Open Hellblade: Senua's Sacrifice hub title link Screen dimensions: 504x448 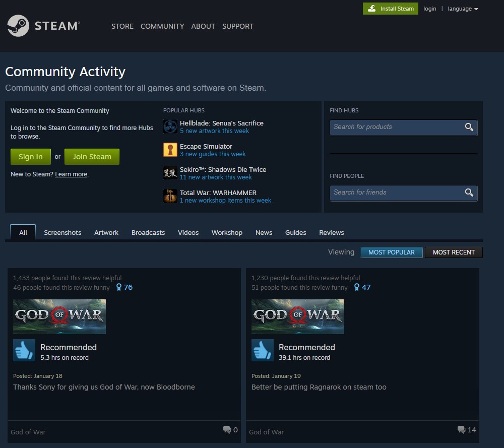222,123
